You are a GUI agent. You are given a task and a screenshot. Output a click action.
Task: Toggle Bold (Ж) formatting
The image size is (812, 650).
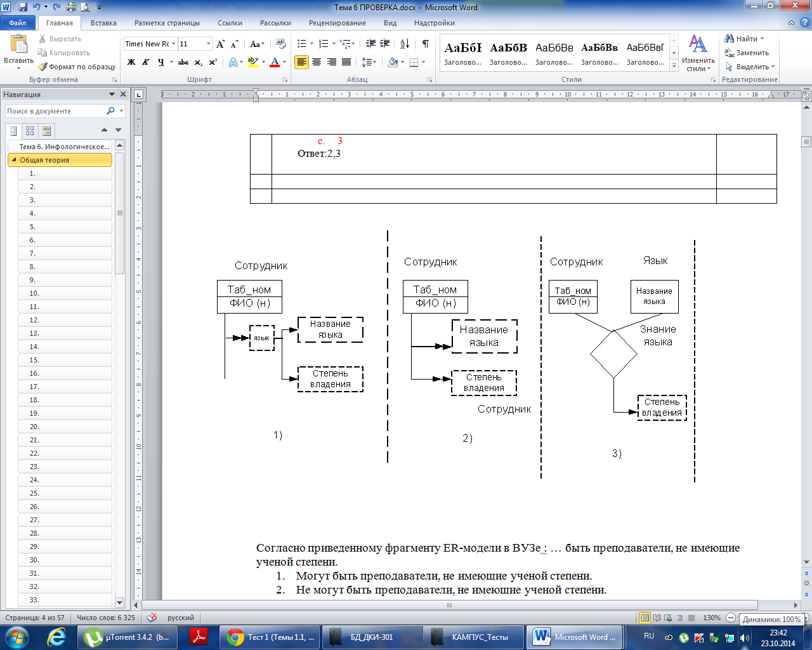coord(131,62)
